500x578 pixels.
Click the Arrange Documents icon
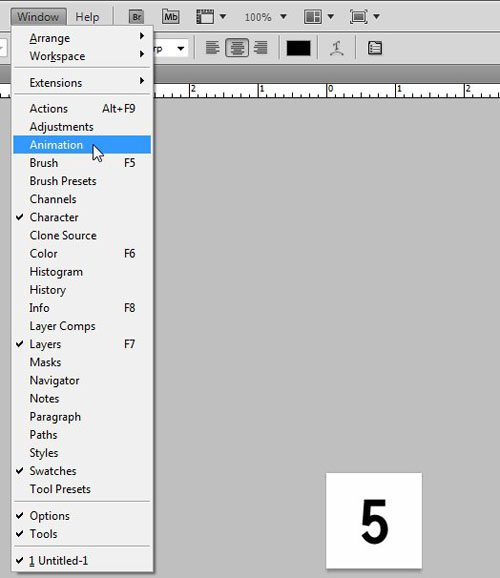coord(313,17)
